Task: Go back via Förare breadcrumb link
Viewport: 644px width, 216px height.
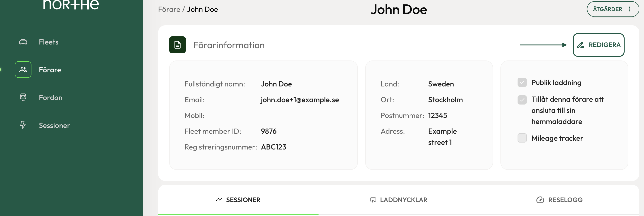Action: pos(169,10)
